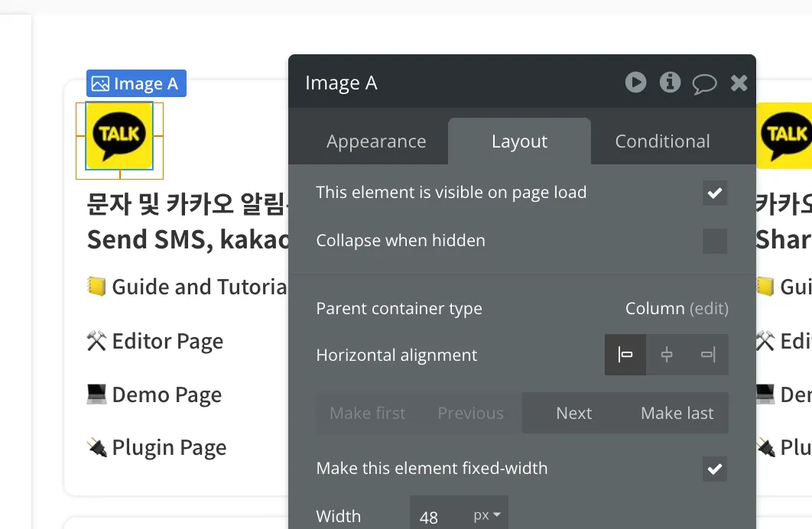Screen dimensions: 812x529
Task: Open the info icon in property editor
Action: tap(670, 83)
